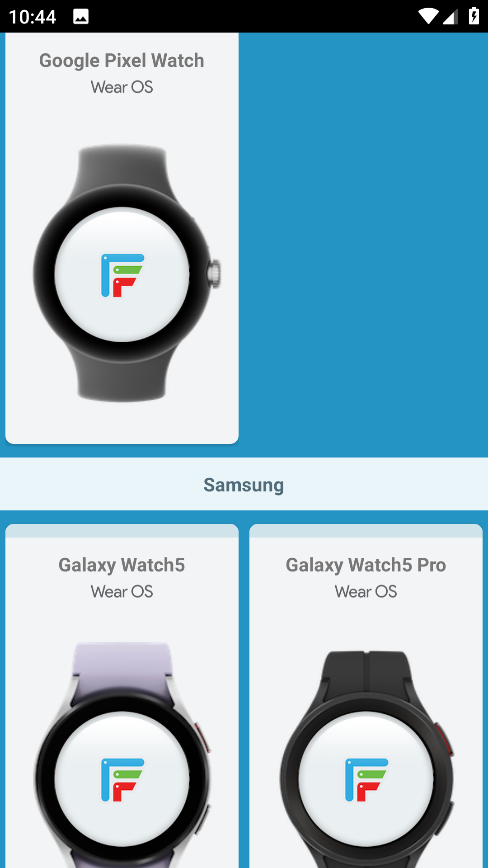Tap the empty blue area beside Pixel Watch
This screenshot has height=868, width=488.
[363, 244]
